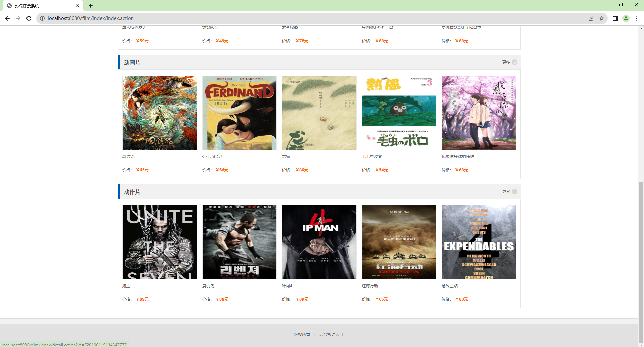Click the 复仇岛 title link
The image size is (644, 347).
tap(208, 286)
